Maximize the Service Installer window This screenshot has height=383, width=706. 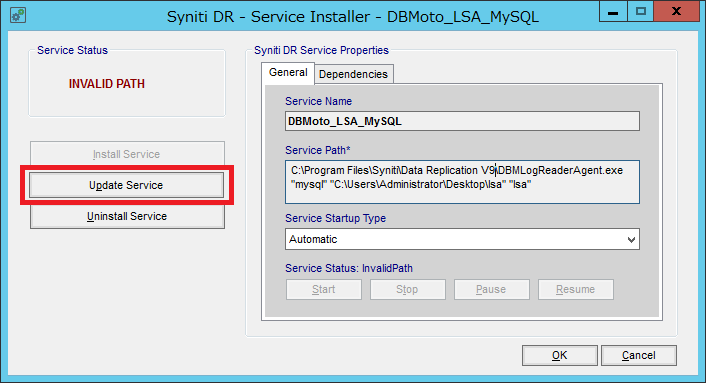pyautogui.click(x=640, y=12)
